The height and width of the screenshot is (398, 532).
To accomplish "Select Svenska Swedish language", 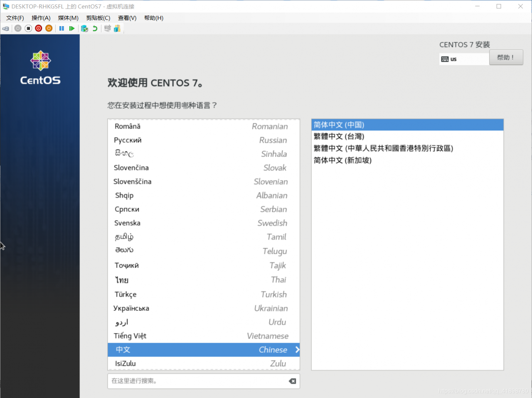I will click(x=204, y=223).
